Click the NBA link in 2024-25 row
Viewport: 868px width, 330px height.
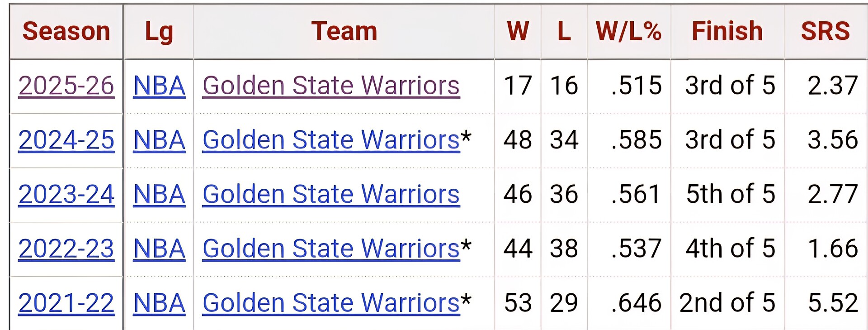click(x=159, y=140)
